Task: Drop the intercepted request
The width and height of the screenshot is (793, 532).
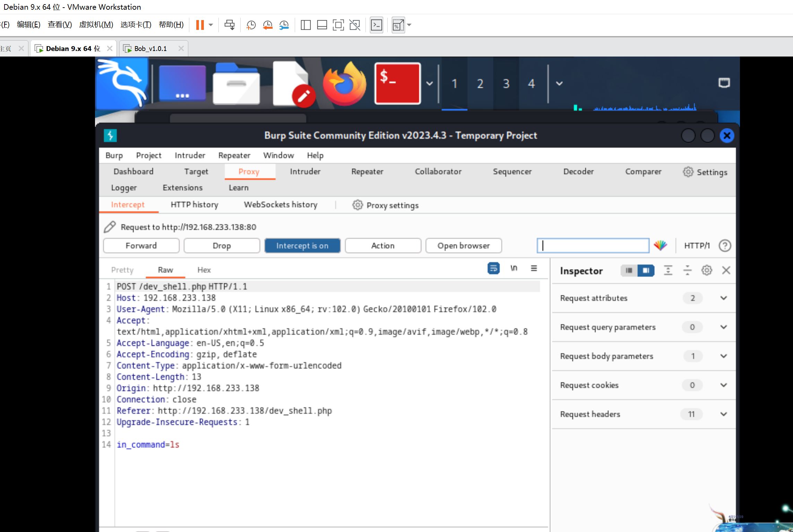Action: pos(222,246)
